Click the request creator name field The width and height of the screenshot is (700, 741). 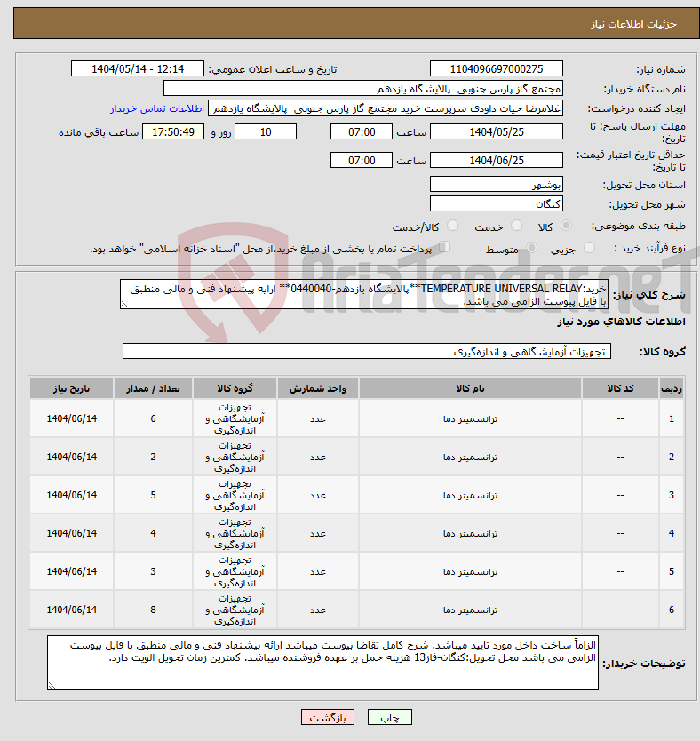click(x=386, y=108)
